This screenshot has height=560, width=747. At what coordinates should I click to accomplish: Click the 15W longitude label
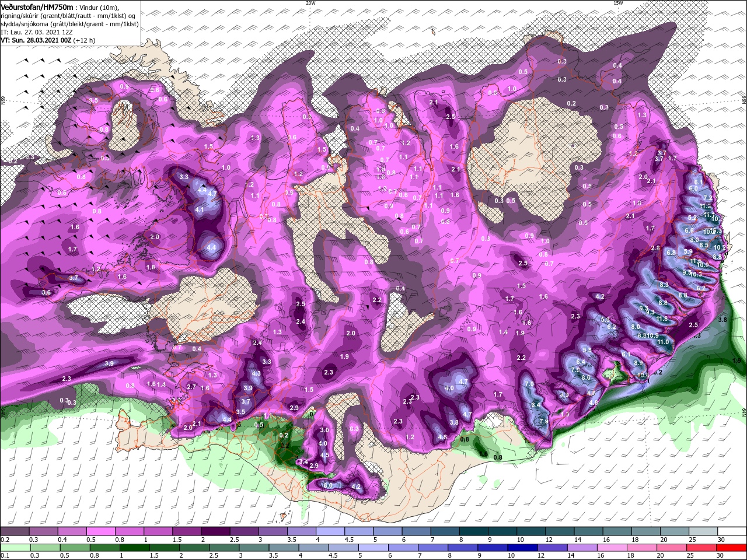(619, 3)
